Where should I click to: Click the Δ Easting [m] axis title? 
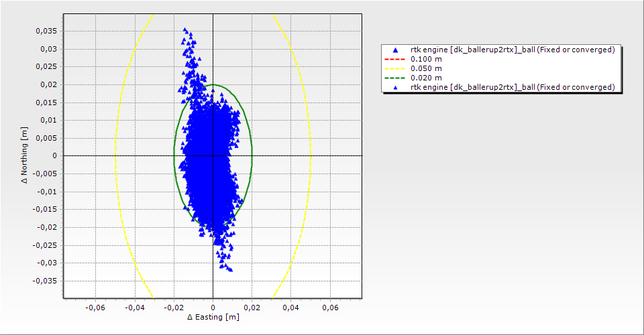(x=213, y=317)
